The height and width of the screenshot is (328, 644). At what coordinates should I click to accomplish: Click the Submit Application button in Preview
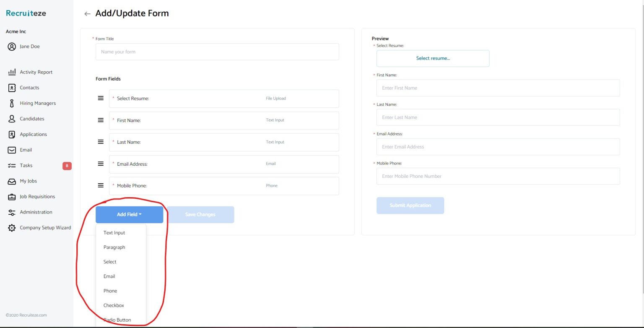coord(410,206)
